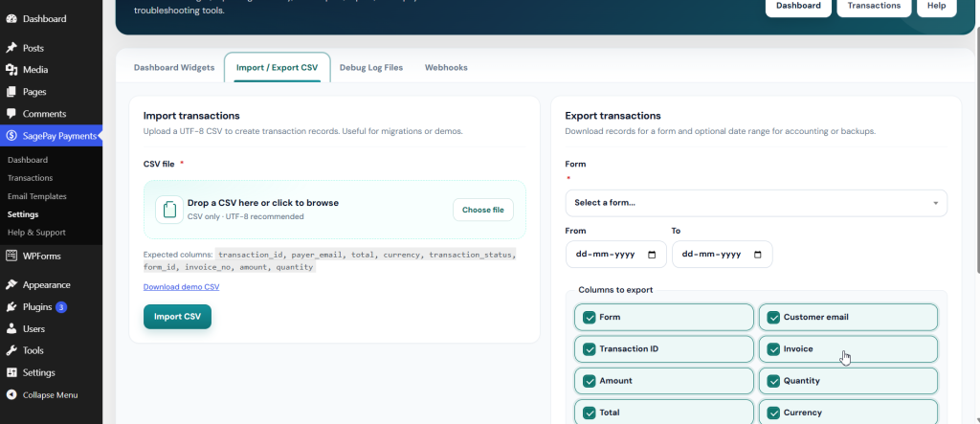Screen dimensions: 980x424
Task: Click the From date input field
Action: pyautogui.click(x=615, y=255)
